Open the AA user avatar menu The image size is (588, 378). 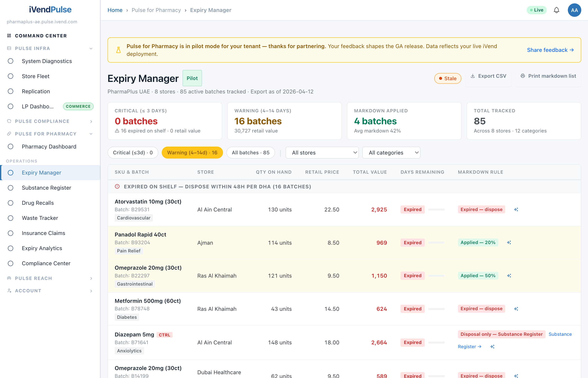574,10
